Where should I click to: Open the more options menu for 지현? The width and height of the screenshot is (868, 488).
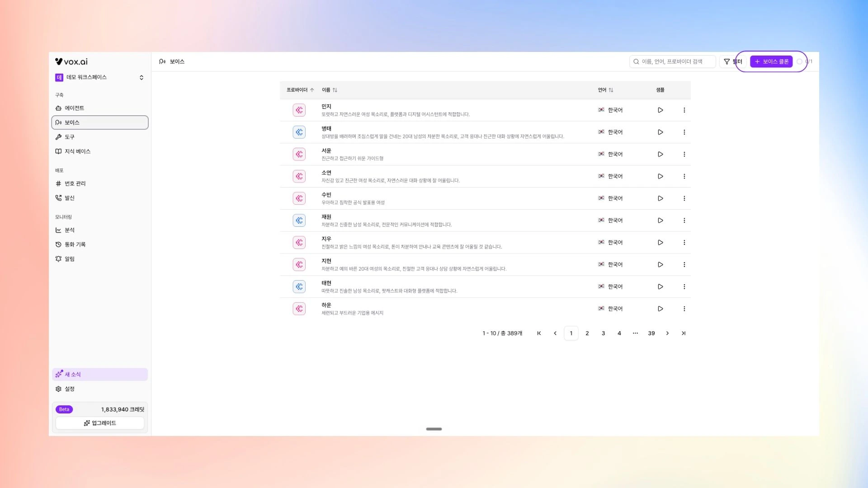point(684,265)
